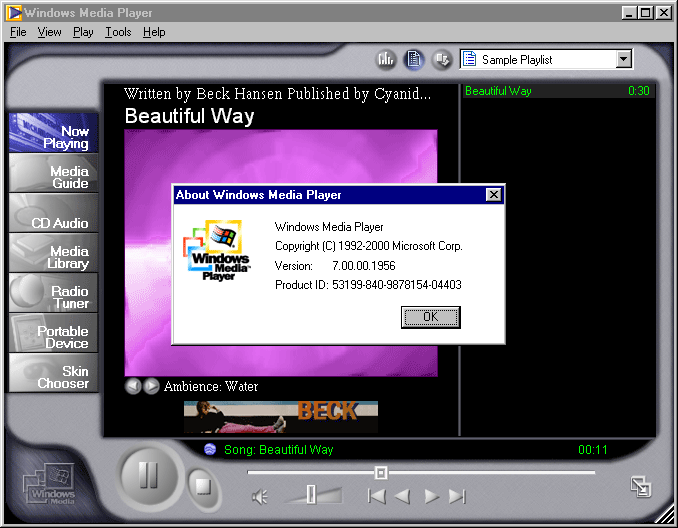This screenshot has width=678, height=528.
Task: Click the Ambience: Water visualization label
Action: coord(211,386)
